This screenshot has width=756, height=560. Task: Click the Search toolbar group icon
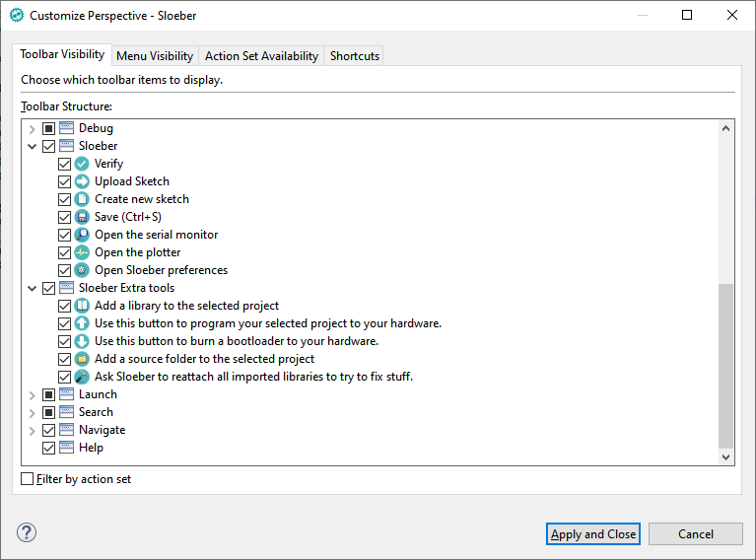click(x=67, y=412)
